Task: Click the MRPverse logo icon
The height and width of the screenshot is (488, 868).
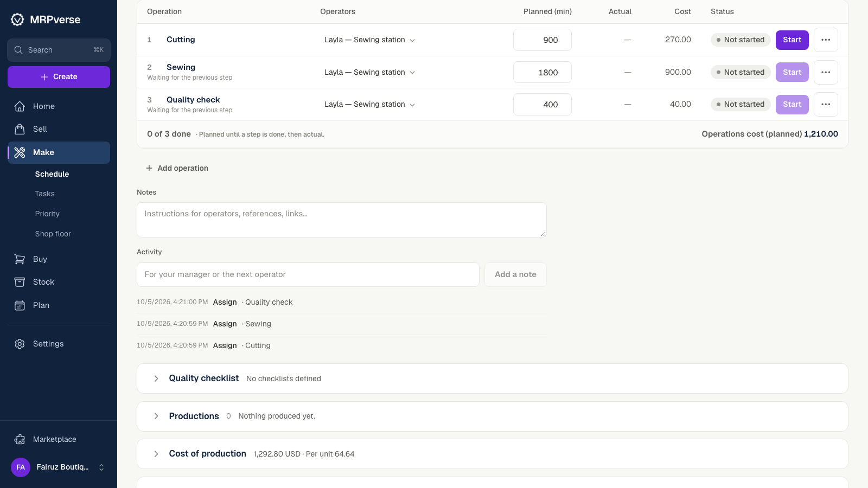Action: 17,20
